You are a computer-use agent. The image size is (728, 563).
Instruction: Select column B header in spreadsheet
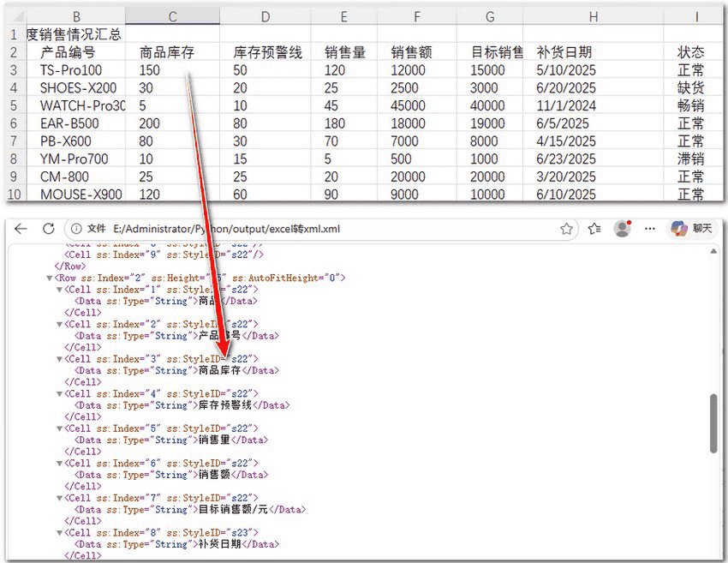(x=76, y=17)
